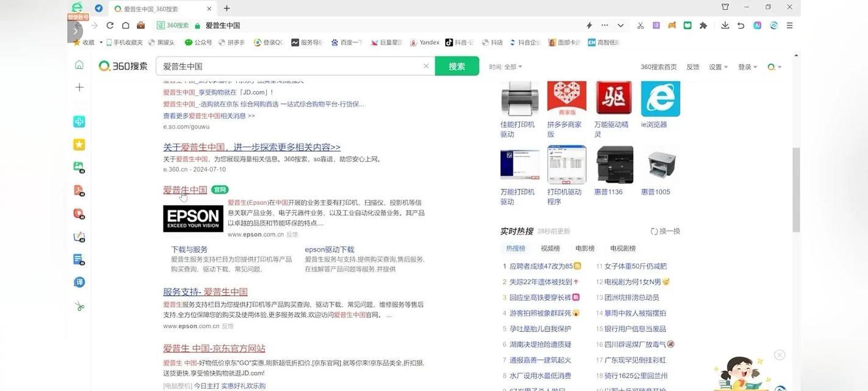
Task: Switch to the 电影榜 tab
Action: coord(585,248)
